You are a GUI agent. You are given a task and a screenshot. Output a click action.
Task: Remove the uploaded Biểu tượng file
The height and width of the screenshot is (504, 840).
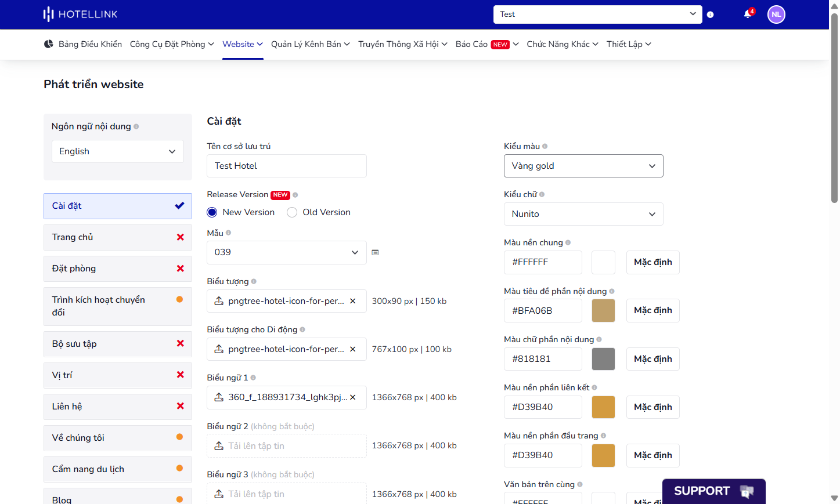pyautogui.click(x=352, y=301)
